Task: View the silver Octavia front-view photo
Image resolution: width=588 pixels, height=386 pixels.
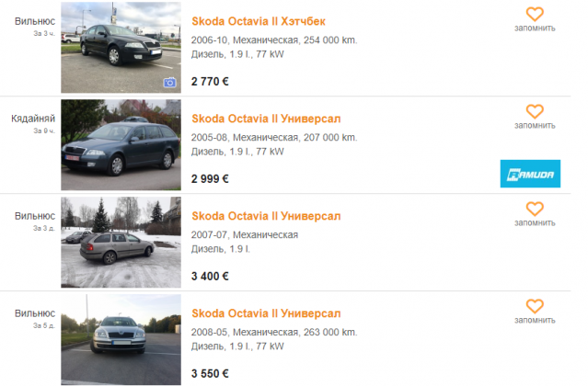Action: [x=121, y=339]
